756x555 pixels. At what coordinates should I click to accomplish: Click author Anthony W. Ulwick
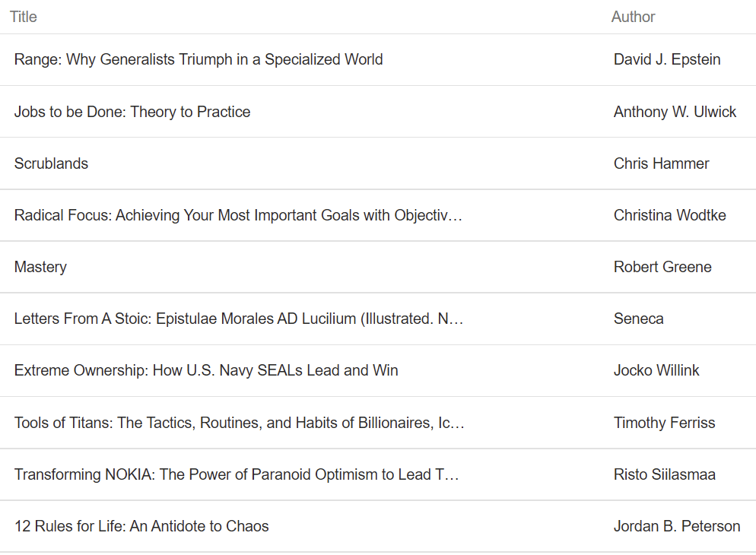tap(675, 112)
